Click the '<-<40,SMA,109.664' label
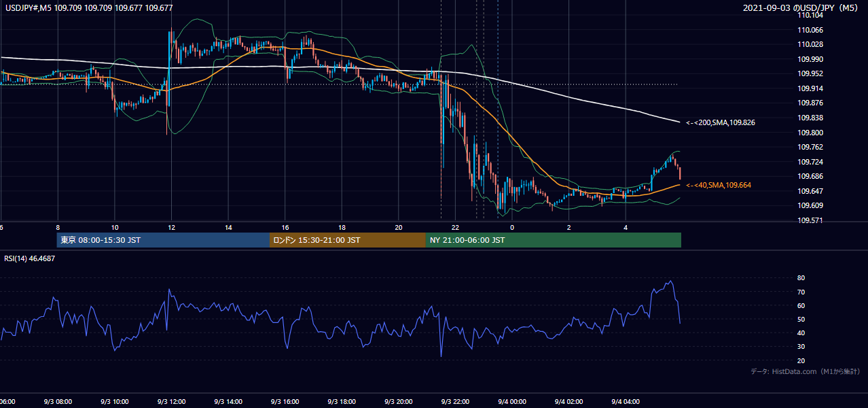This screenshot has width=868, height=408. (719, 185)
